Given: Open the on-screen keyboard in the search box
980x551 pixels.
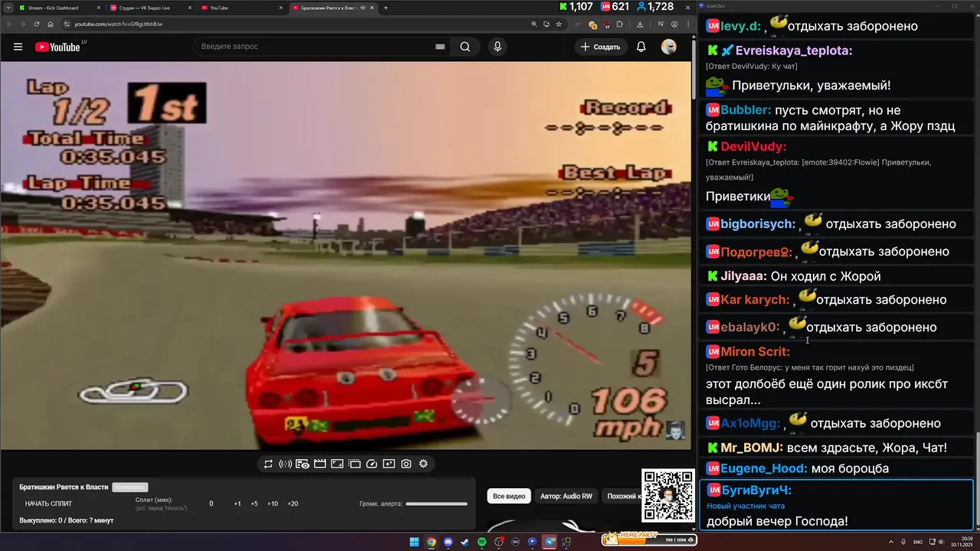Looking at the screenshot, I should tap(440, 47).
